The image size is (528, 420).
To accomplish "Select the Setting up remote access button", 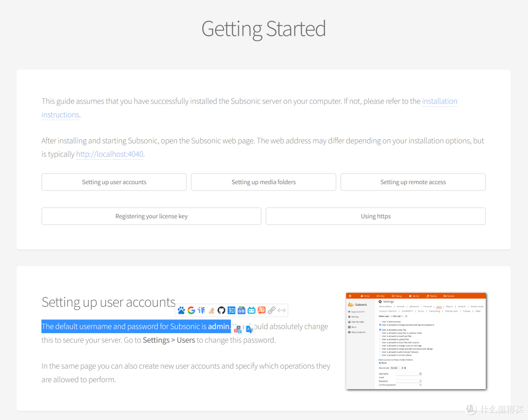I will click(x=413, y=182).
